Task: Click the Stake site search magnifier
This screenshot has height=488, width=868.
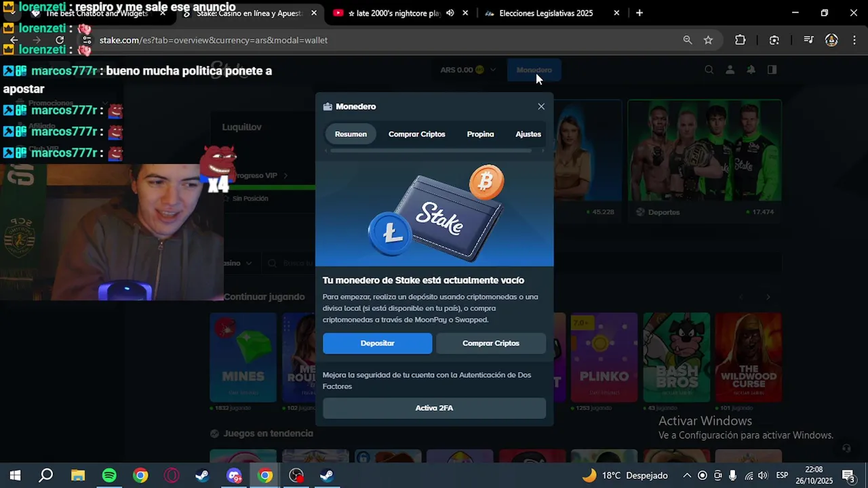Action: click(x=709, y=70)
